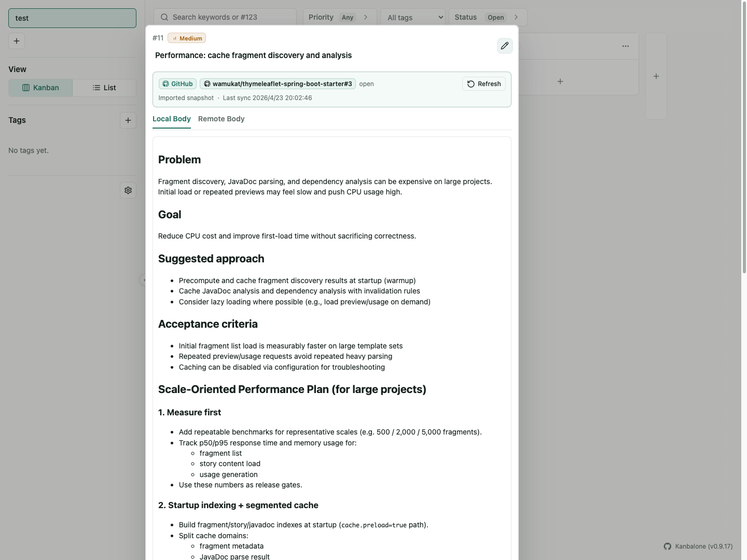This screenshot has height=560, width=747.
Task: Click the "No tags yet." message
Action: [29, 150]
